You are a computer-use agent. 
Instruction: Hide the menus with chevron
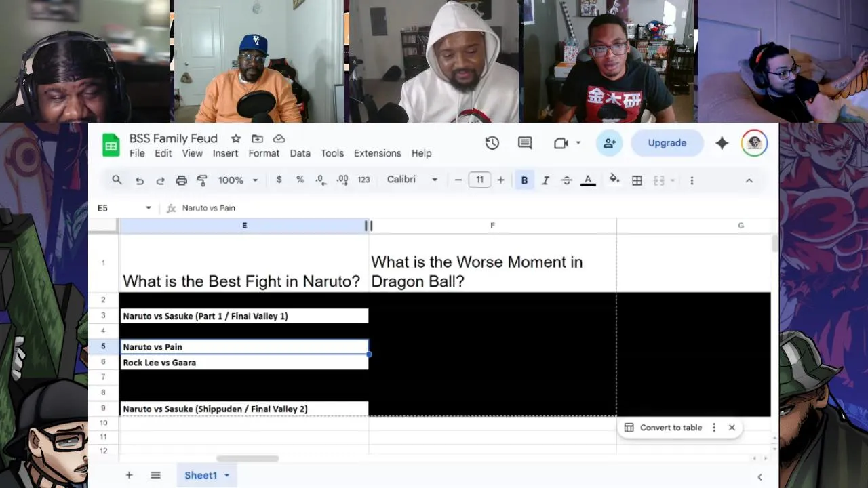749,180
